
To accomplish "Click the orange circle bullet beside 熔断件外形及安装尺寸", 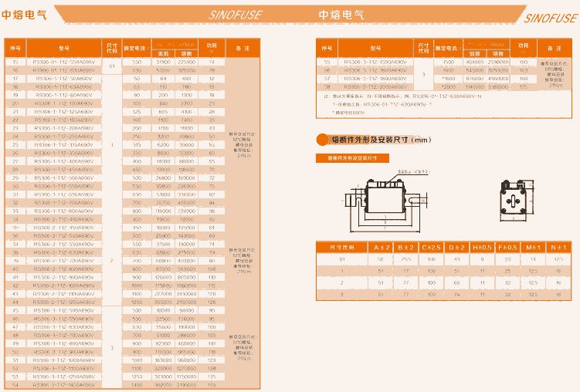I will [323, 140].
